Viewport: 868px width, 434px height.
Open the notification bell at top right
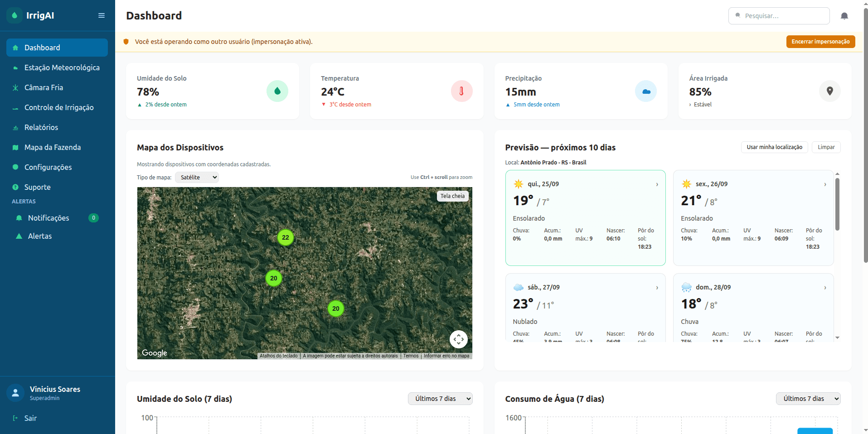[844, 15]
